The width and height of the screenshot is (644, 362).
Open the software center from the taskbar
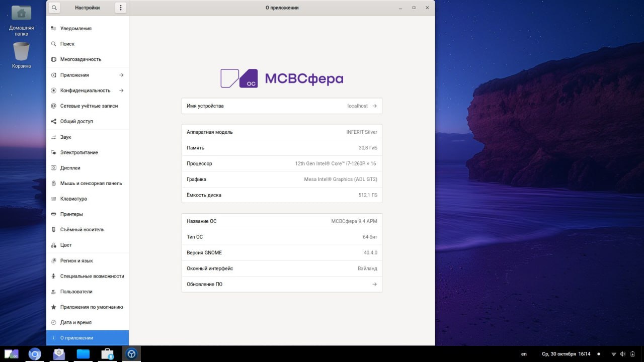click(107, 354)
